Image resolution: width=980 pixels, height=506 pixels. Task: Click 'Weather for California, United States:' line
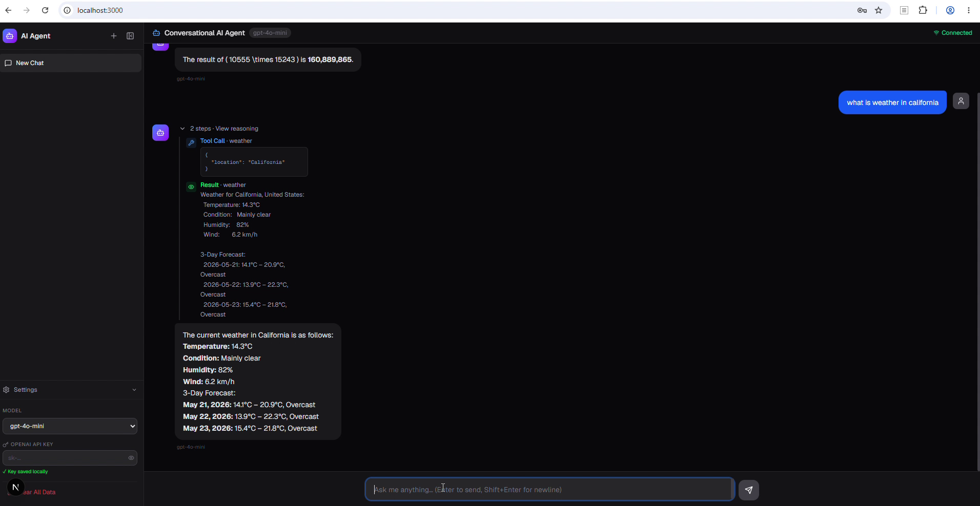252,195
